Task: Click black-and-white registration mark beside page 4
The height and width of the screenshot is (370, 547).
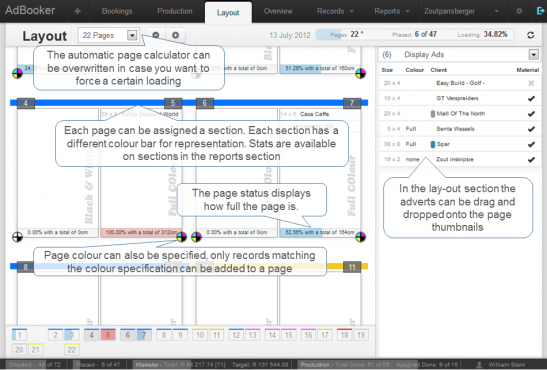Action: [17, 237]
